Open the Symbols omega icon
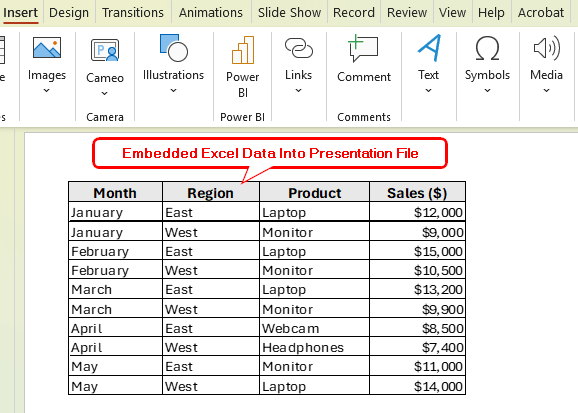578x413 pixels. point(487,48)
